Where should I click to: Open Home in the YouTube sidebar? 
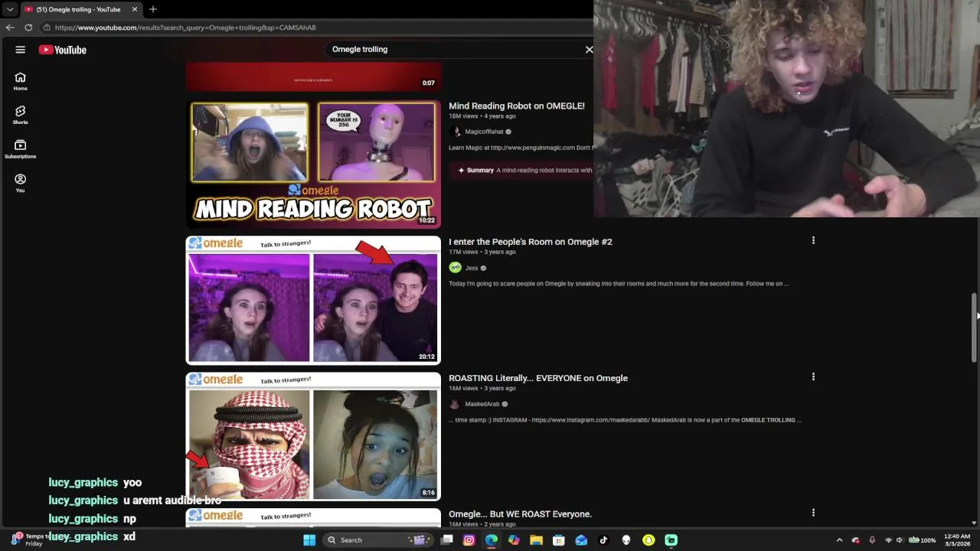click(x=21, y=81)
